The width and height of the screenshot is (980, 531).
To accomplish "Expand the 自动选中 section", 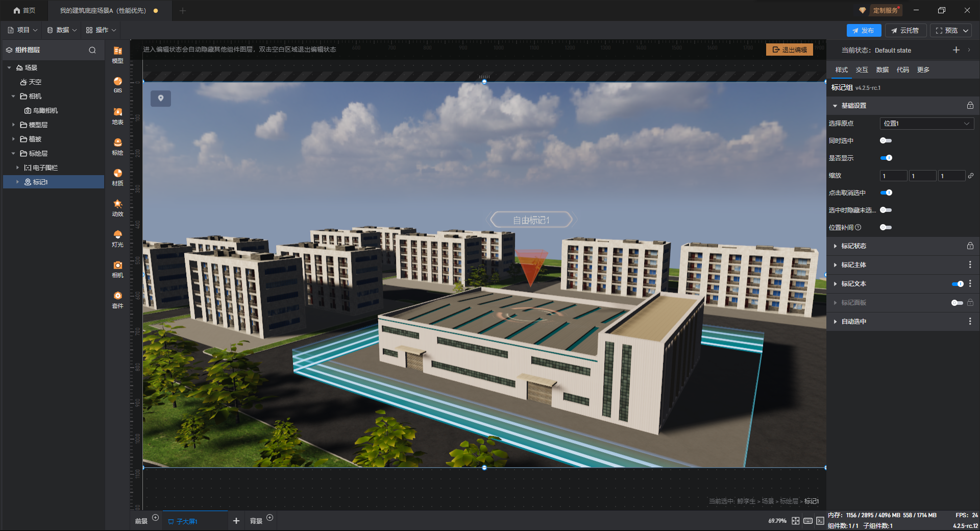I will click(835, 322).
